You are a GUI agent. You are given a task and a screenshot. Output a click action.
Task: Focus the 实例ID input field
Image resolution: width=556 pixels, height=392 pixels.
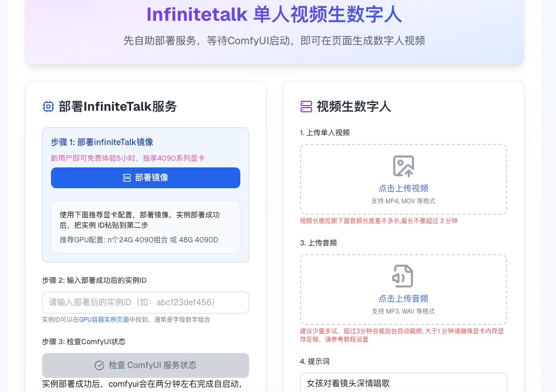coord(146,303)
